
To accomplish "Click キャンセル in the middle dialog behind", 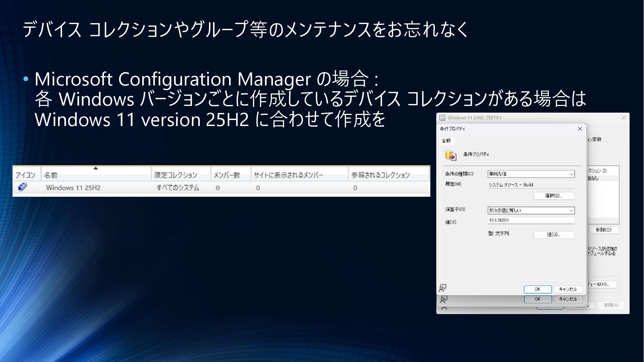I will click(568, 299).
